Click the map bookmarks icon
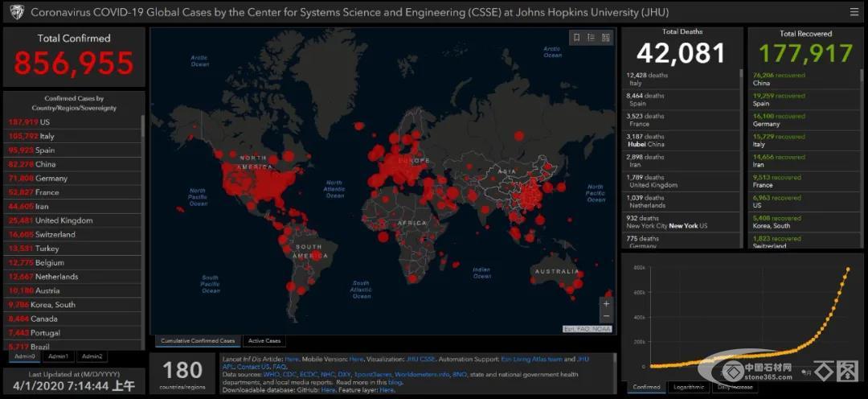The width and height of the screenshot is (868, 399). click(575, 38)
